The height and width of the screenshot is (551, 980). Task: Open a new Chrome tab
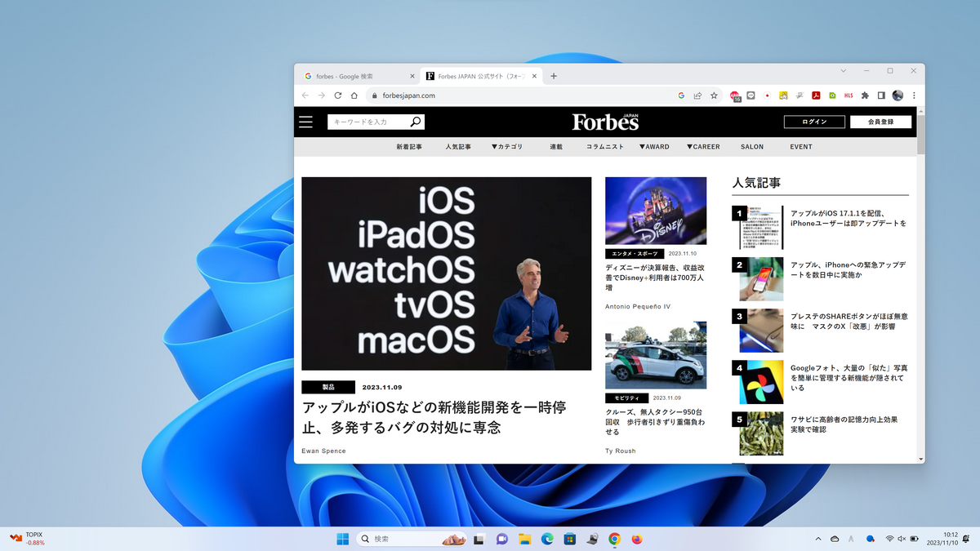tap(554, 76)
